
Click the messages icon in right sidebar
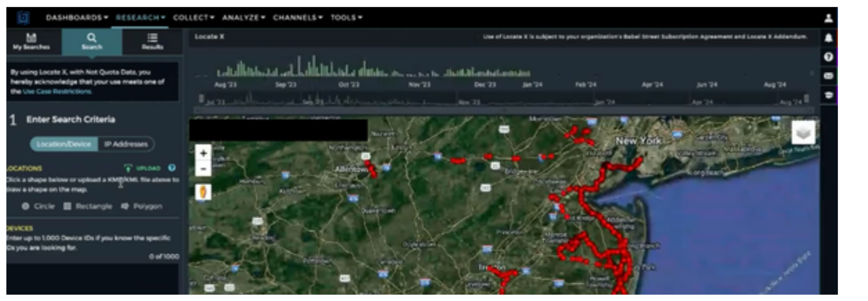pyautogui.click(x=828, y=76)
